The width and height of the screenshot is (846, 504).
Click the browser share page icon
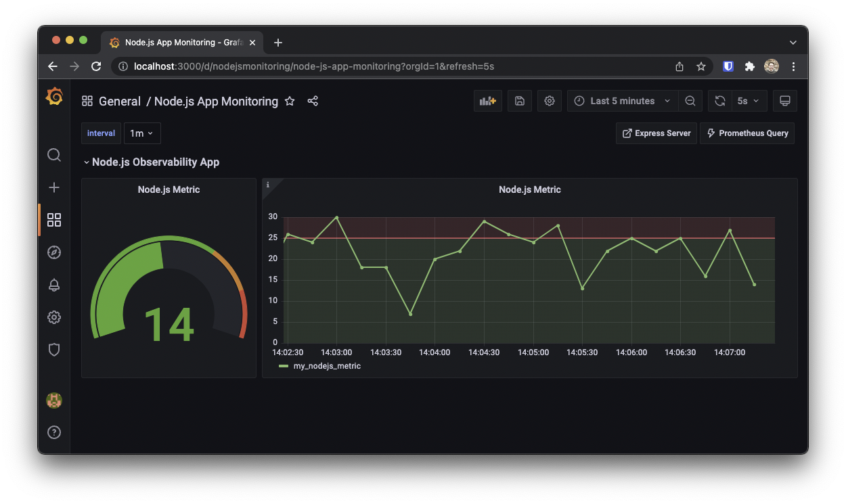680,66
